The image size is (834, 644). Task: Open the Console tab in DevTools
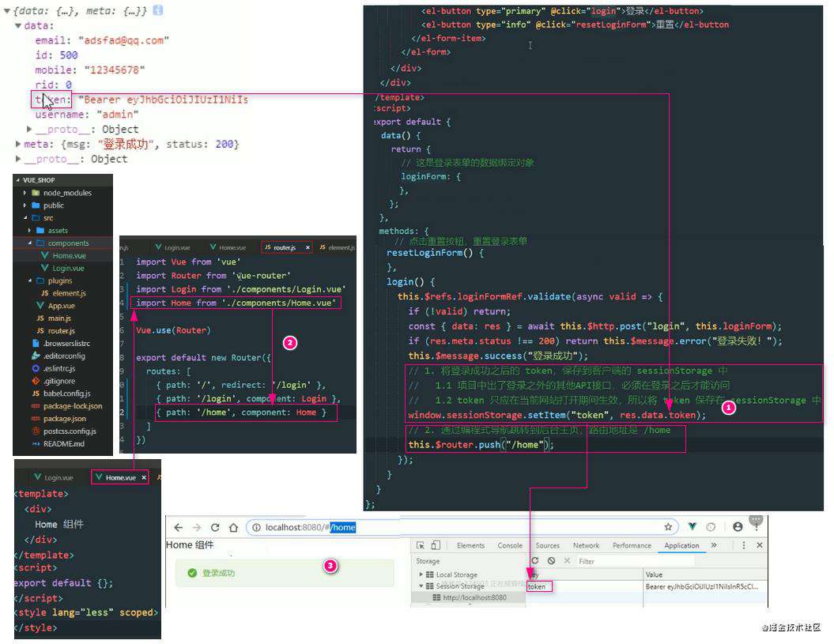pyautogui.click(x=510, y=545)
